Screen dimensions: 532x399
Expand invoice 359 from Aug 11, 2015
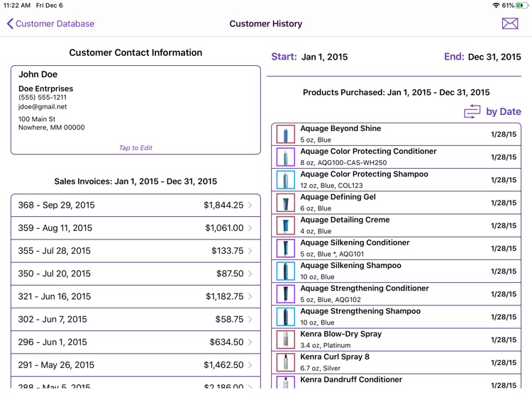135,228
